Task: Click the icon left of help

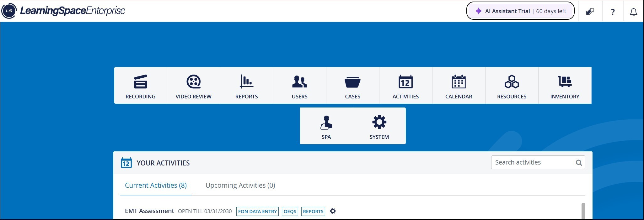Action: pyautogui.click(x=590, y=12)
